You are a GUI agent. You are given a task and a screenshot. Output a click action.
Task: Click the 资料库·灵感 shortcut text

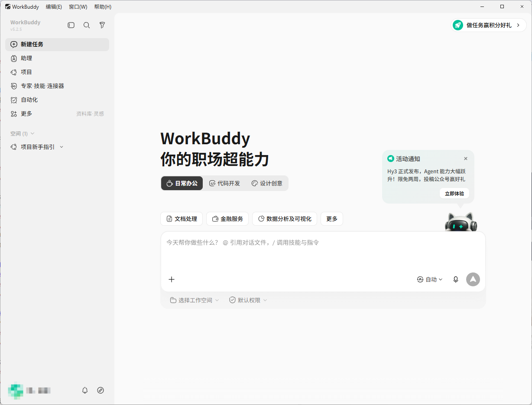90,113
